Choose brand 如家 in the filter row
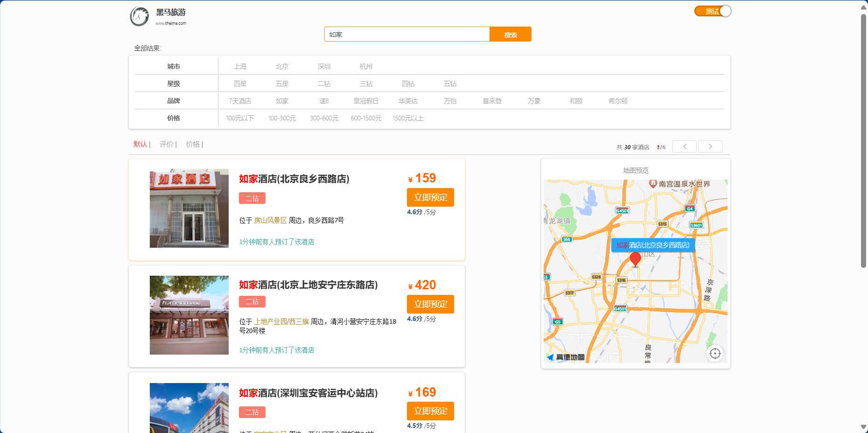This screenshot has width=868, height=433. pyautogui.click(x=282, y=101)
